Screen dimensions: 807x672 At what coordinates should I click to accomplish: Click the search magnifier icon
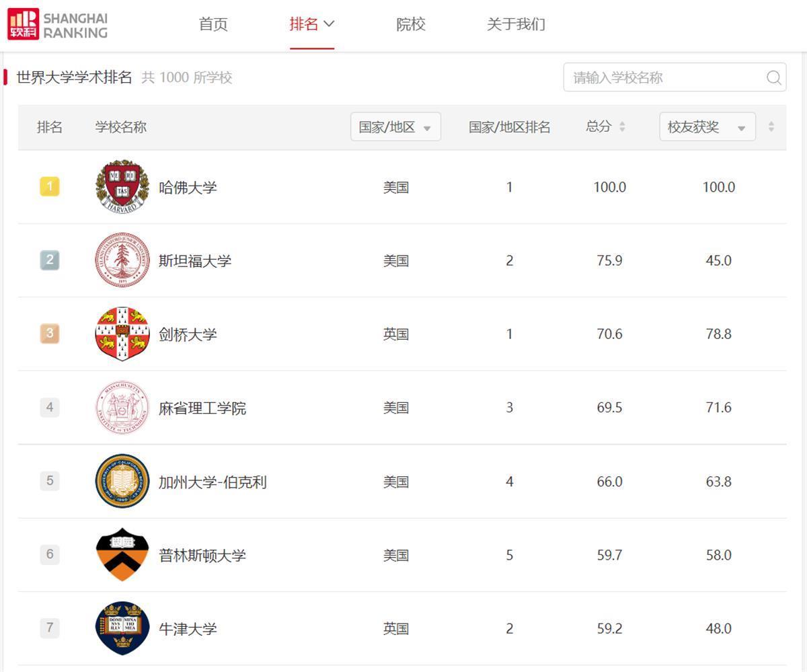773,77
